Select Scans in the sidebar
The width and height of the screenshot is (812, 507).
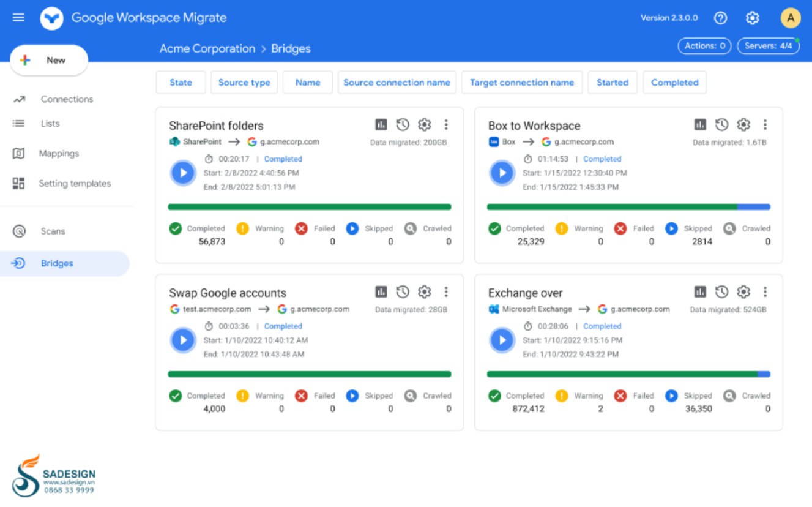click(53, 231)
